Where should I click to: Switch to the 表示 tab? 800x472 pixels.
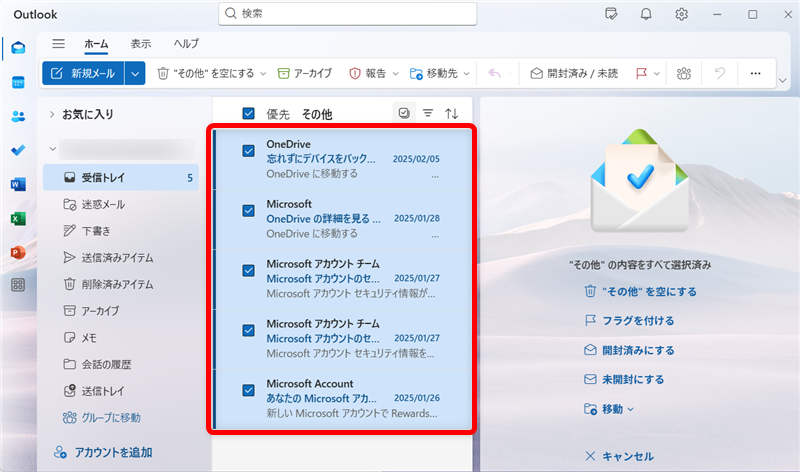(x=141, y=44)
